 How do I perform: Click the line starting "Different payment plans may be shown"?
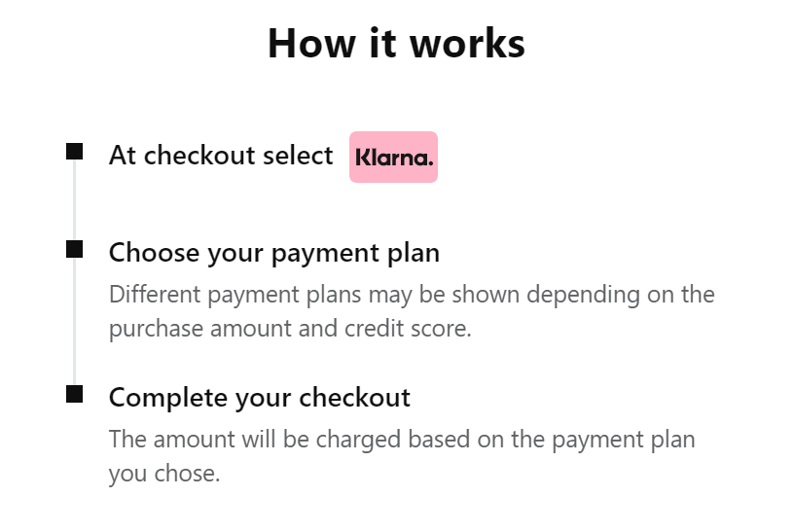point(411,294)
